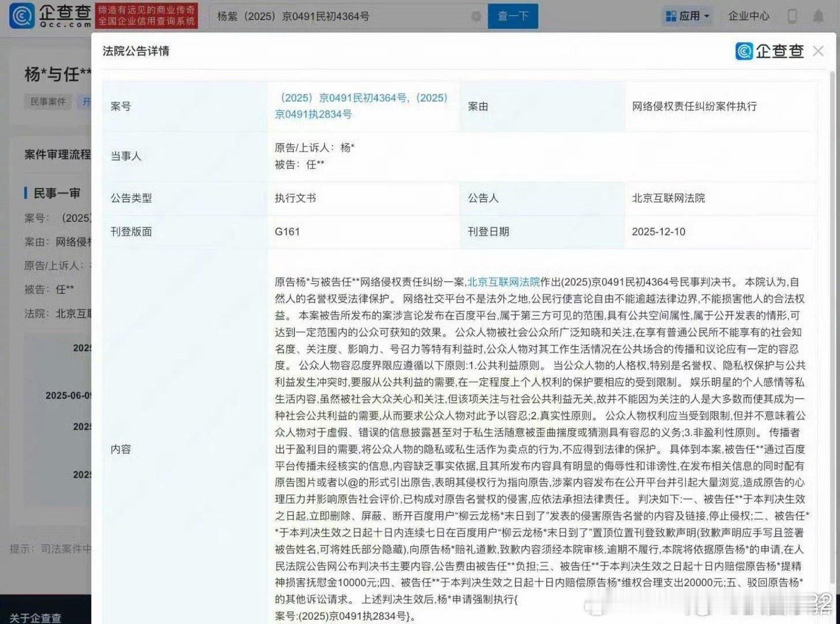Click the 案件审理流程 heading behind dialog
The image size is (840, 624).
[x=58, y=154]
